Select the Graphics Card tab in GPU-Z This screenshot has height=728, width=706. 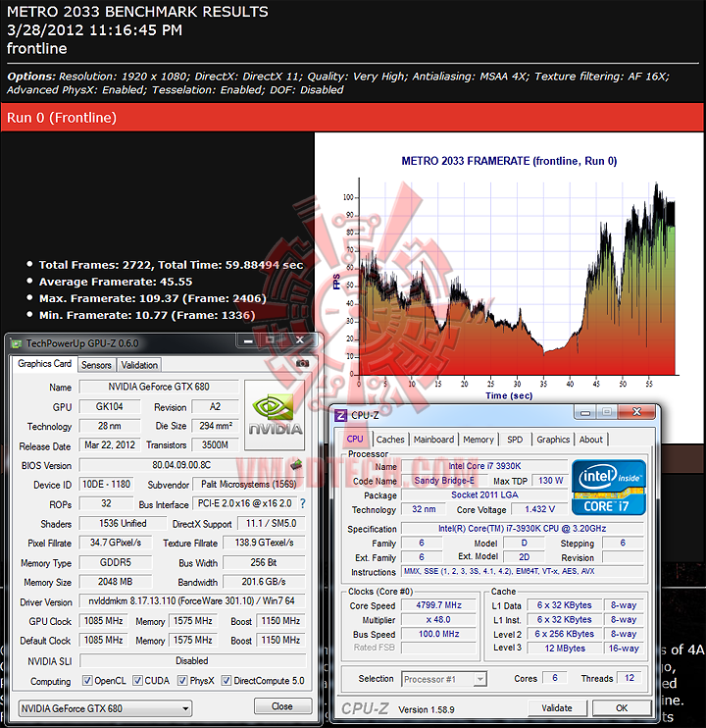(44, 364)
